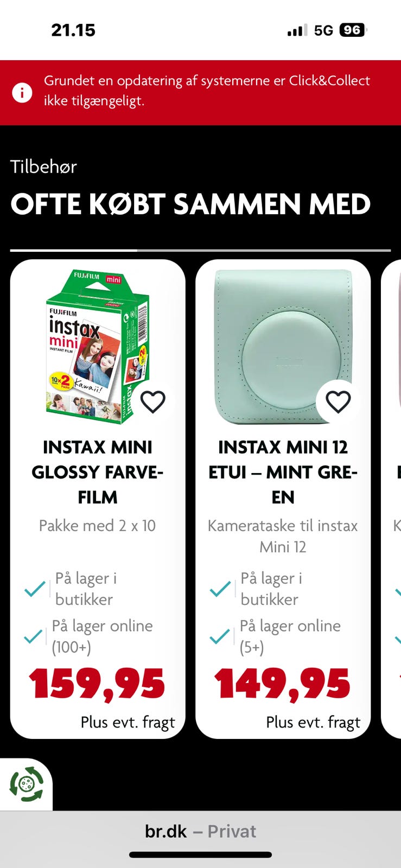Open the INSTAX MINI 12 ETUI title
The width and height of the screenshot is (401, 868).
click(x=283, y=472)
